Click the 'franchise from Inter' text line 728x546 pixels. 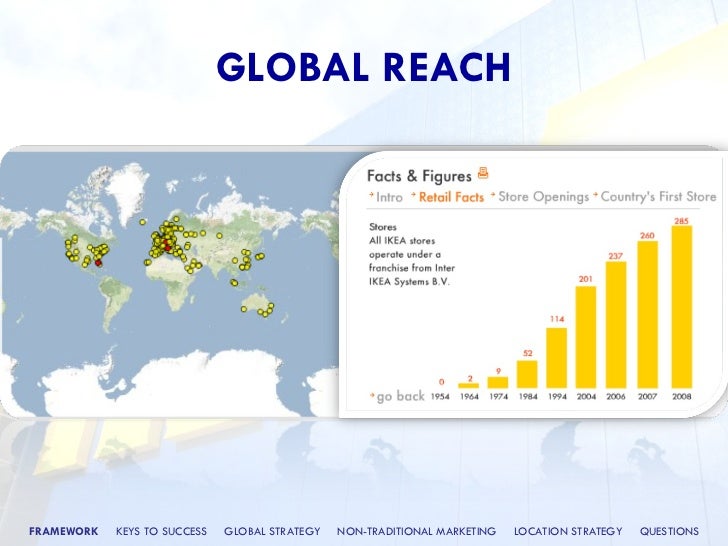(412, 268)
